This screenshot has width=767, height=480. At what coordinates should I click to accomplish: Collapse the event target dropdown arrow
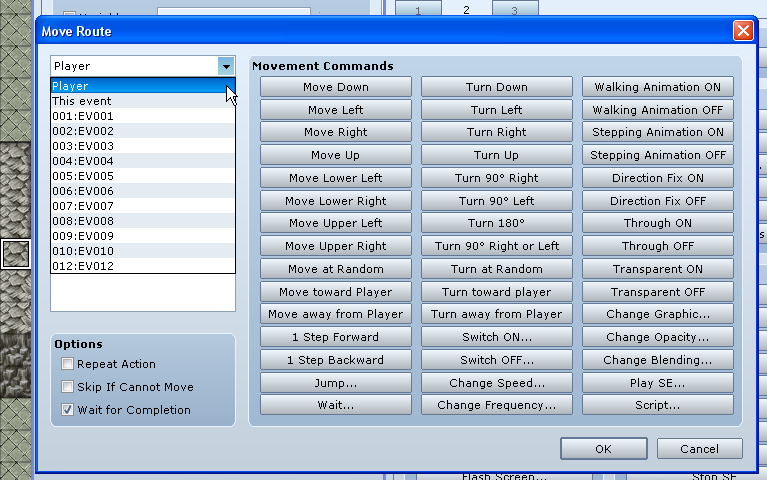(x=225, y=66)
